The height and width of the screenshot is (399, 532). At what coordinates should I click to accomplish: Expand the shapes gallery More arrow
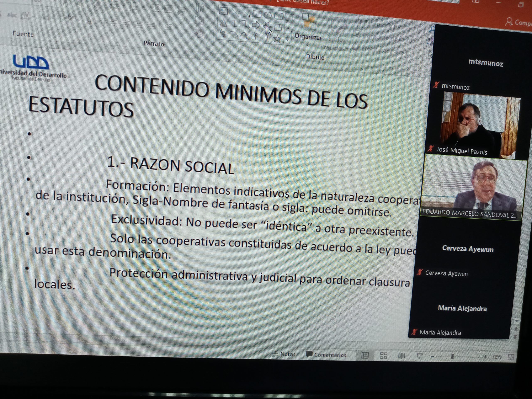tap(288, 39)
